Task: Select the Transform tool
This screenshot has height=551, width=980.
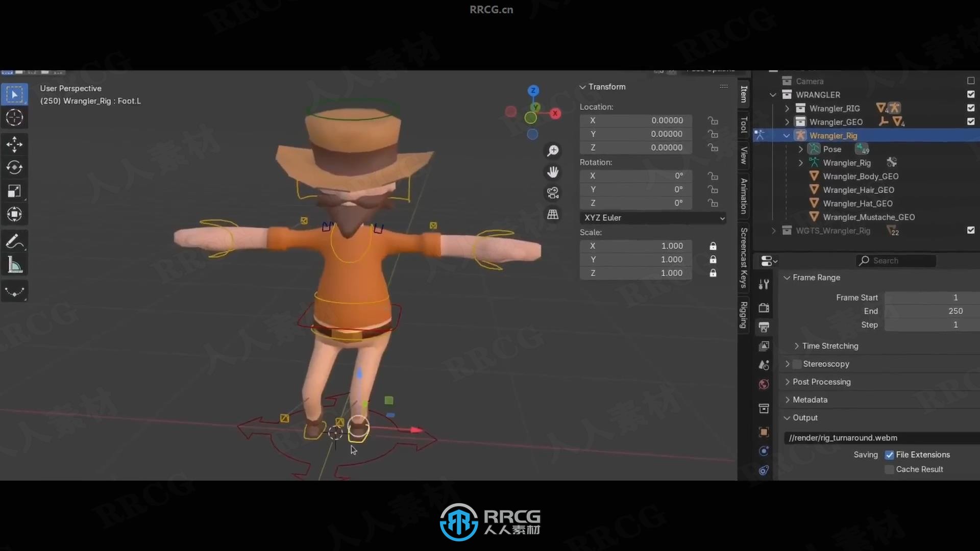Action: click(14, 214)
